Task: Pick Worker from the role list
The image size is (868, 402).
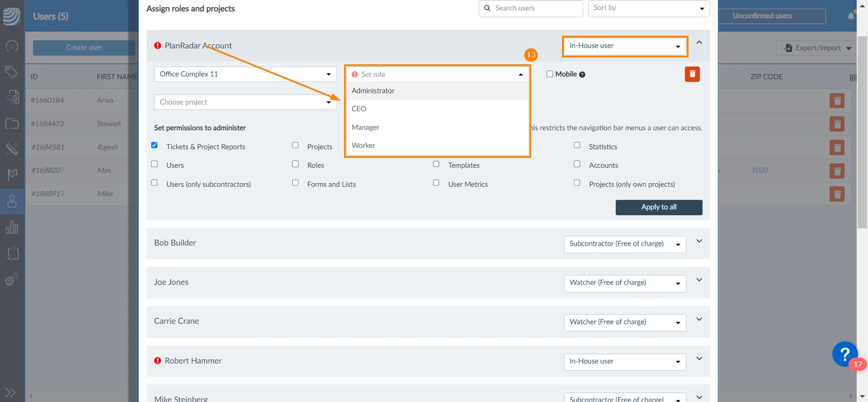Action: click(437, 145)
